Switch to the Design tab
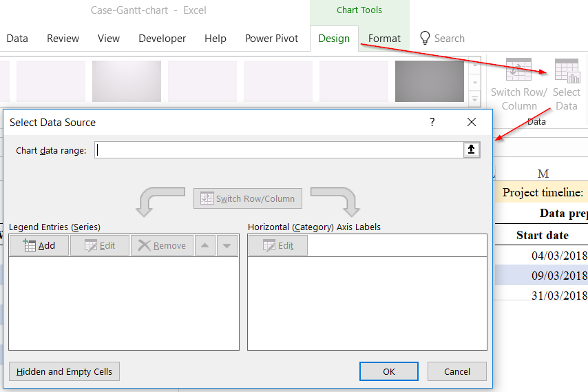The image size is (588, 392). [x=334, y=39]
